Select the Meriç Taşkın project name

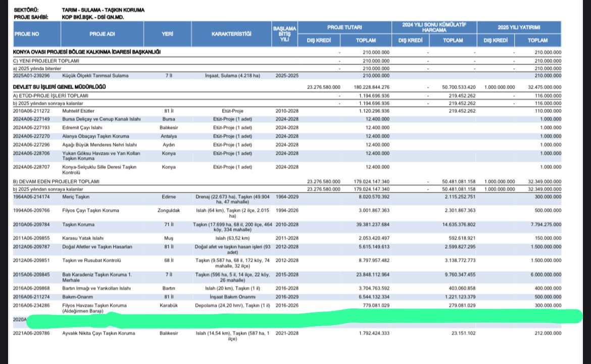coord(75,197)
